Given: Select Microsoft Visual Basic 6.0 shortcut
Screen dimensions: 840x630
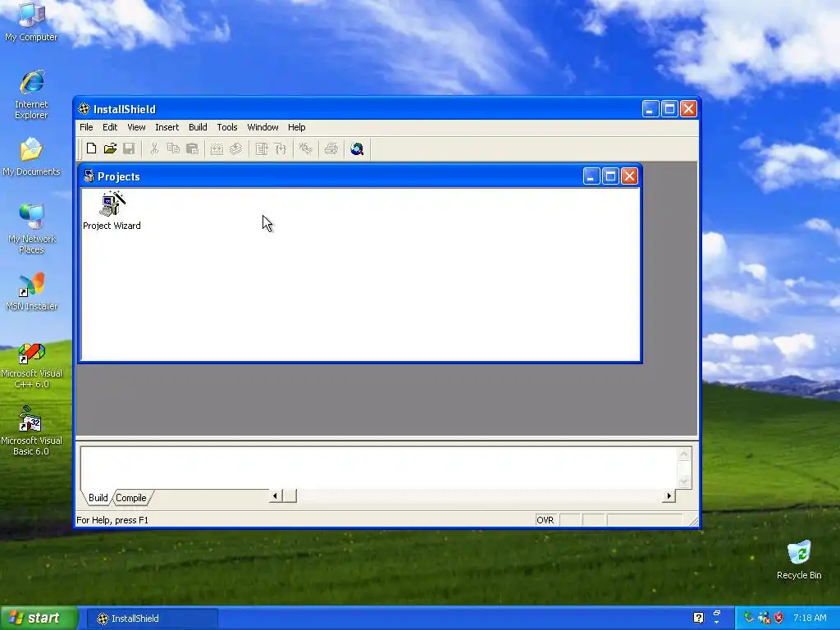Looking at the screenshot, I should coord(32,431).
